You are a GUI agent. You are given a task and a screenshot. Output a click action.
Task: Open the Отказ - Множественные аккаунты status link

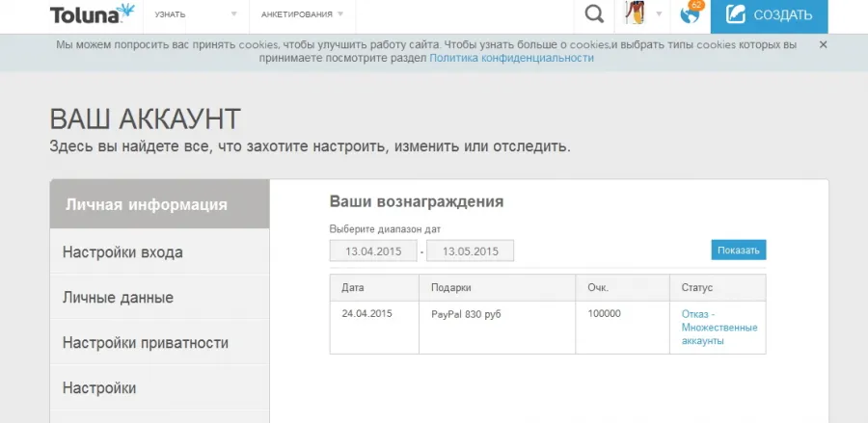(x=719, y=328)
